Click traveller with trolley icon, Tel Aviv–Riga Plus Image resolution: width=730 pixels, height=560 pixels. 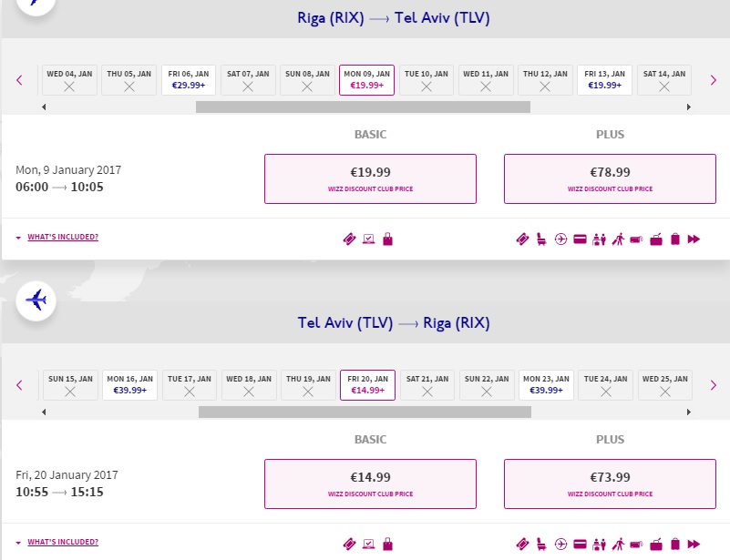pos(618,544)
